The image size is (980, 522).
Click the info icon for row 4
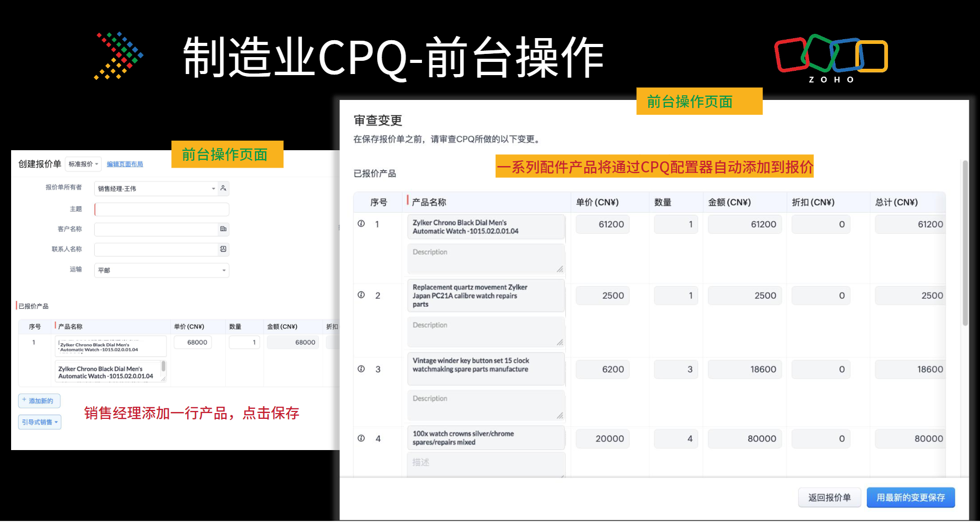(361, 438)
